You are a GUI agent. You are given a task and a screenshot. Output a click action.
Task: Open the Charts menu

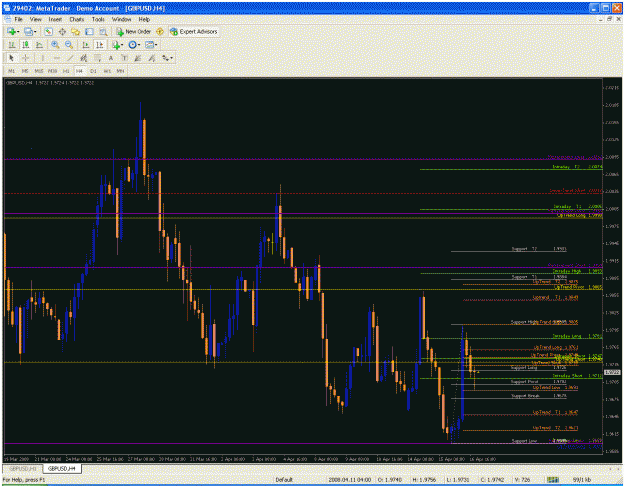[77, 19]
